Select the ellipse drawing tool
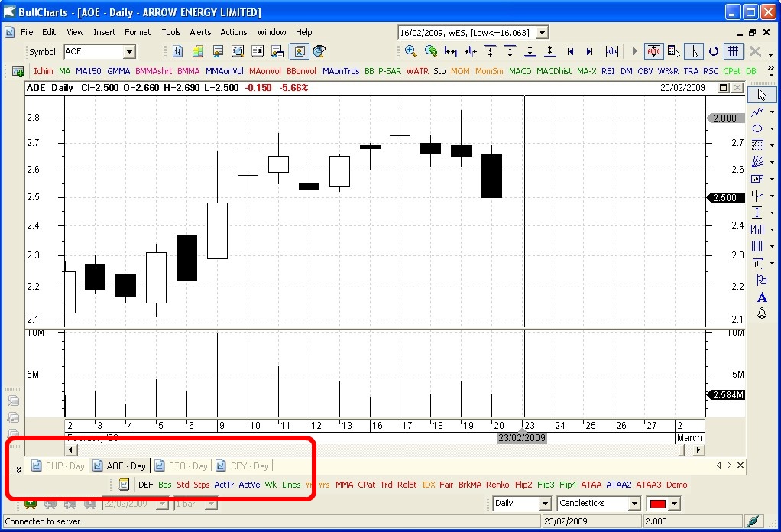 [x=757, y=128]
